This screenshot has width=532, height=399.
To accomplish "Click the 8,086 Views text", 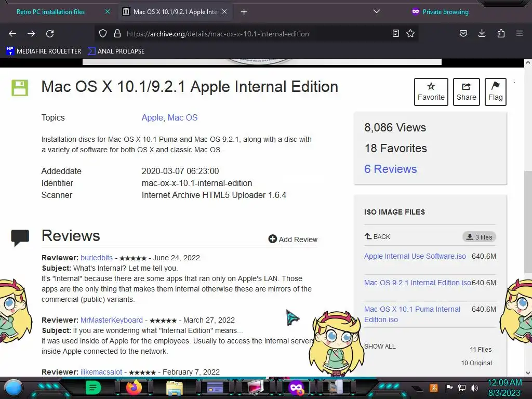I will click(x=395, y=128).
